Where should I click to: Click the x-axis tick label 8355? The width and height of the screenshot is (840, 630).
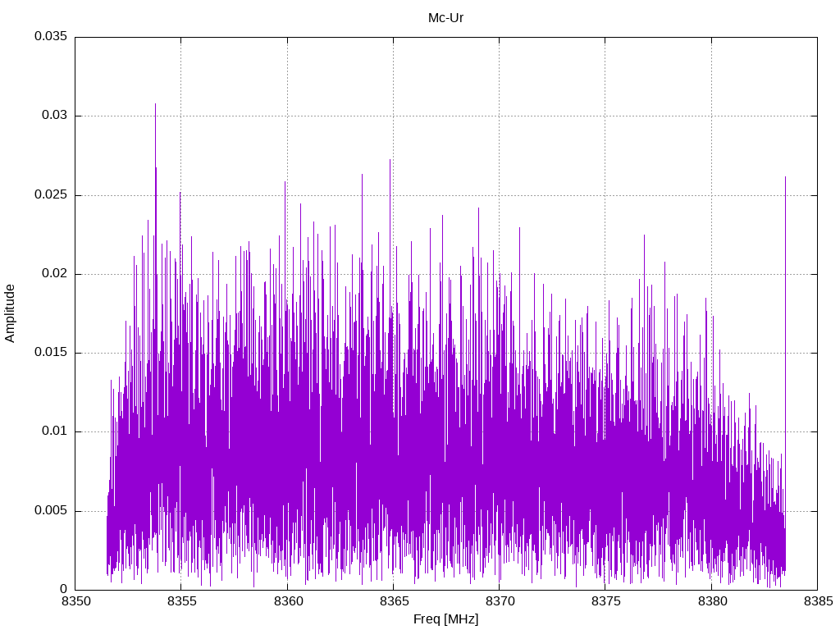(x=182, y=601)
